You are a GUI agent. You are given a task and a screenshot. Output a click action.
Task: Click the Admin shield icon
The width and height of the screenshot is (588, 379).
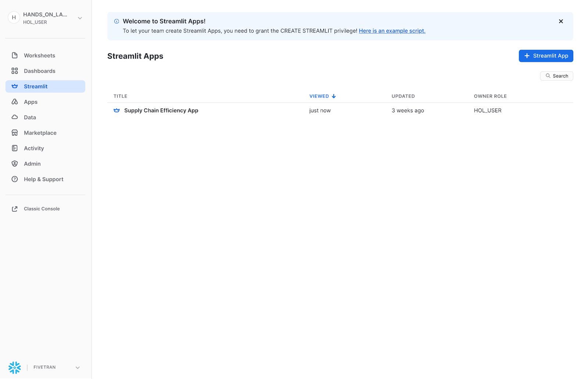click(15, 164)
